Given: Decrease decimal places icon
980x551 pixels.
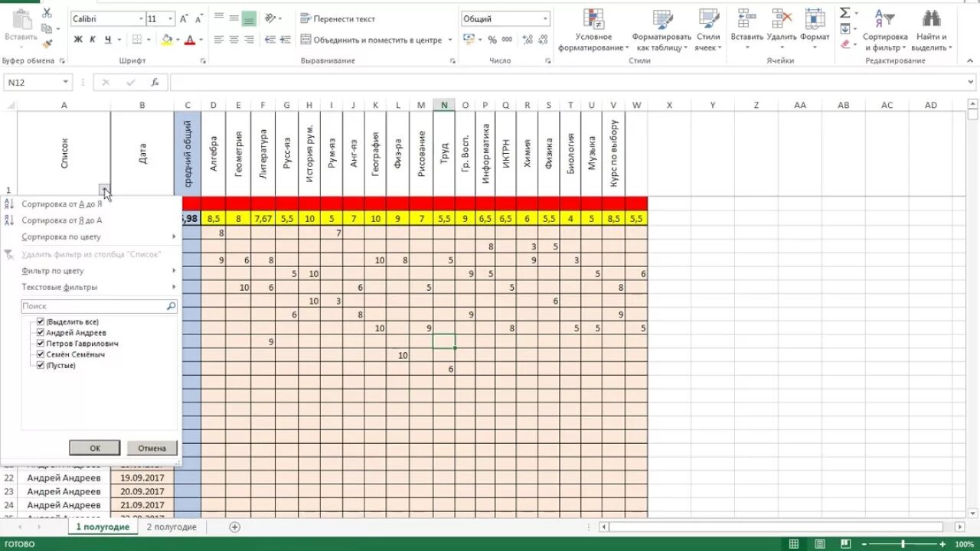Looking at the screenshot, I should [x=542, y=40].
